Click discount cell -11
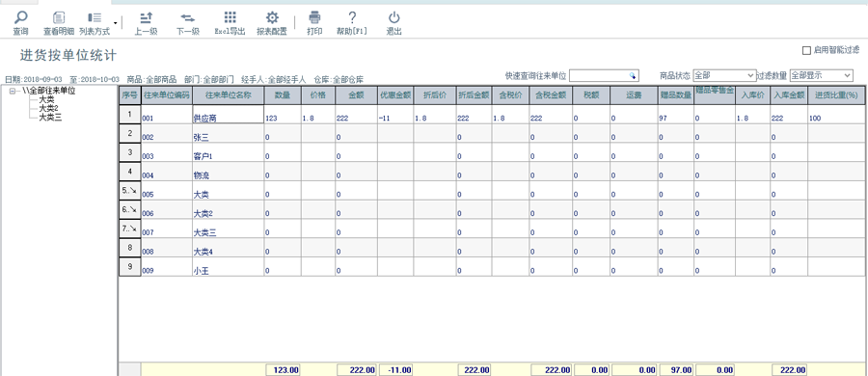The image size is (868, 376). pyautogui.click(x=395, y=114)
